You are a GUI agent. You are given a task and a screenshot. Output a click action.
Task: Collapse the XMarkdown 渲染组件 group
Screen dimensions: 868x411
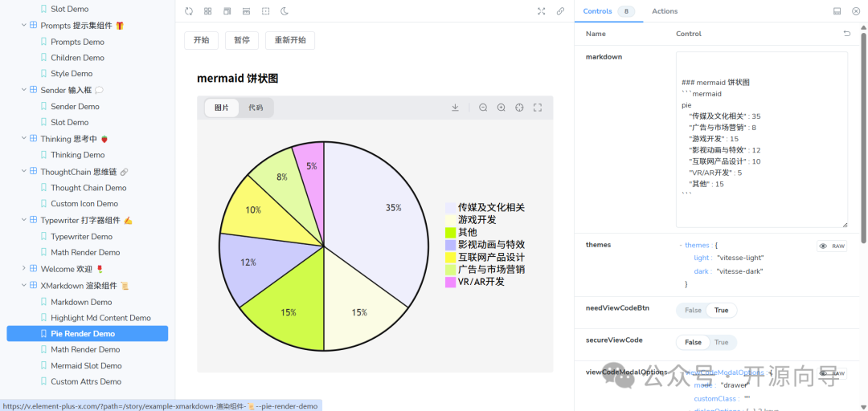(x=24, y=286)
